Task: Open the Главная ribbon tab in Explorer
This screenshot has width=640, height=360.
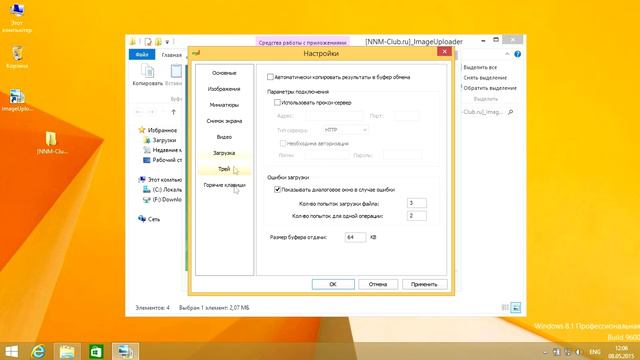Action: 171,55
